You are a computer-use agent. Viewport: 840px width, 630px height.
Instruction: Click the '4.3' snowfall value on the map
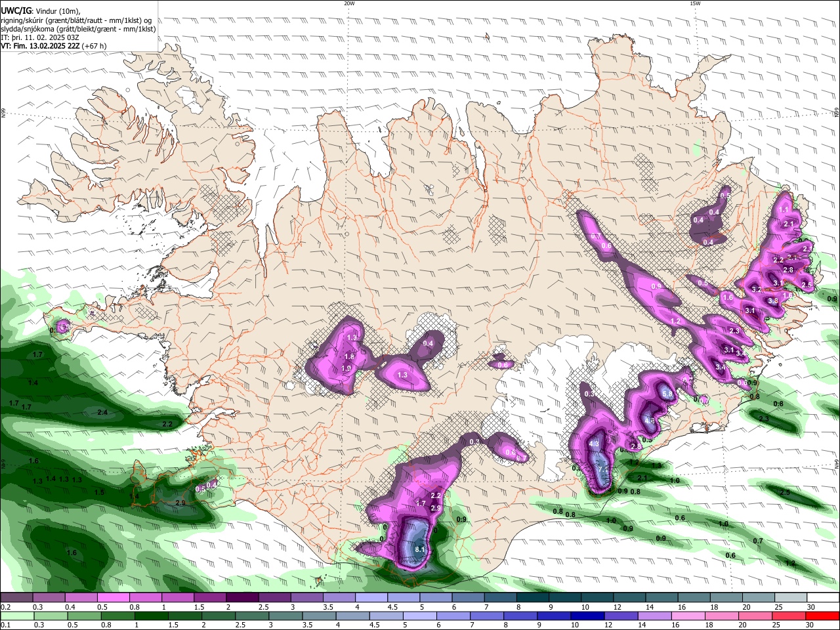pos(595,444)
